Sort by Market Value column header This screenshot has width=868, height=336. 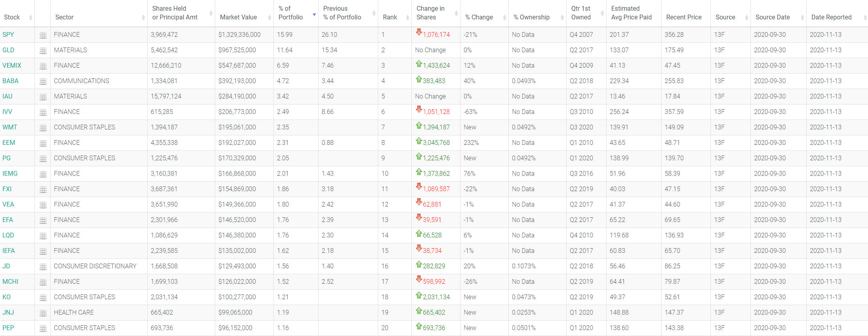tap(238, 17)
